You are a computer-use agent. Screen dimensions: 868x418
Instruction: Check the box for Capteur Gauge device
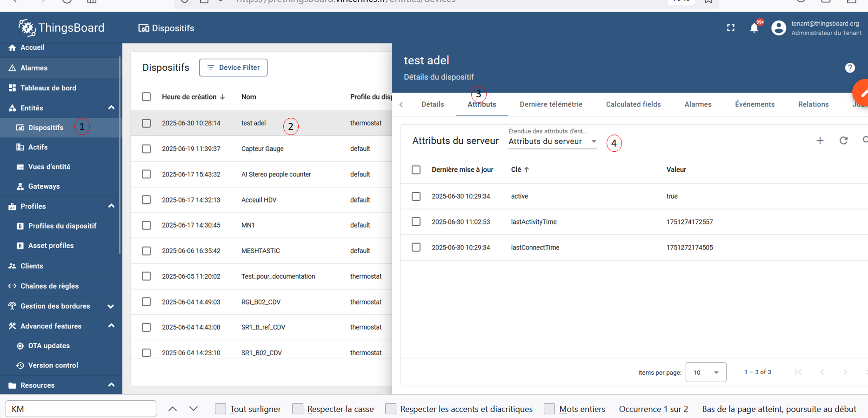coord(147,149)
